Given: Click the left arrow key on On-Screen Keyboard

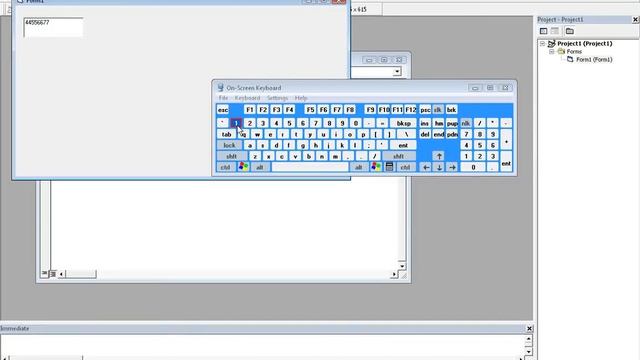Looking at the screenshot, I should pyautogui.click(x=426, y=167).
